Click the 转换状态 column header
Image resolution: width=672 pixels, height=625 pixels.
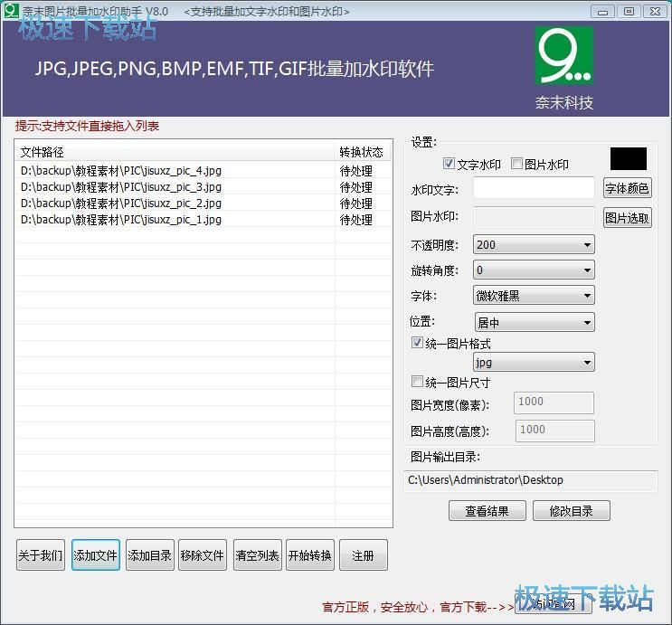pyautogui.click(x=363, y=152)
